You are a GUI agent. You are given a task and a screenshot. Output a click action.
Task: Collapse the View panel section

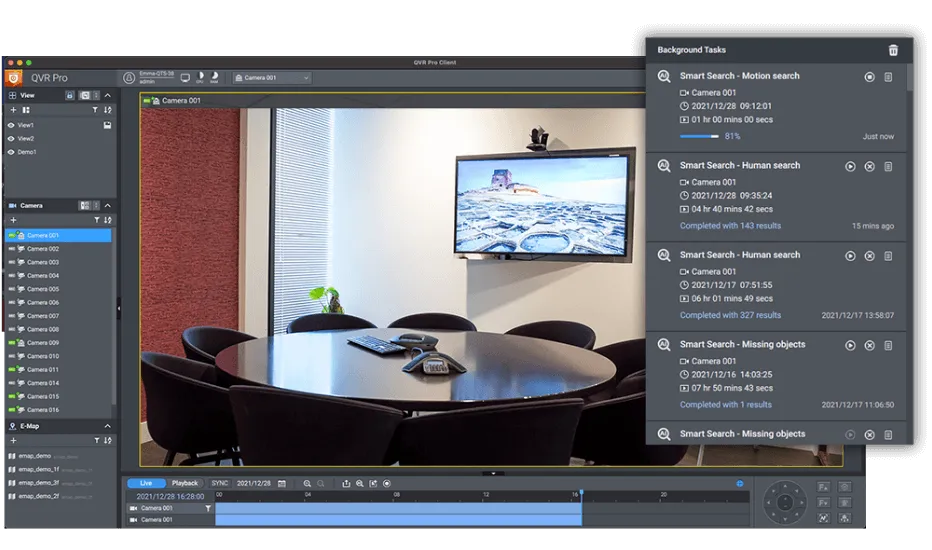108,95
